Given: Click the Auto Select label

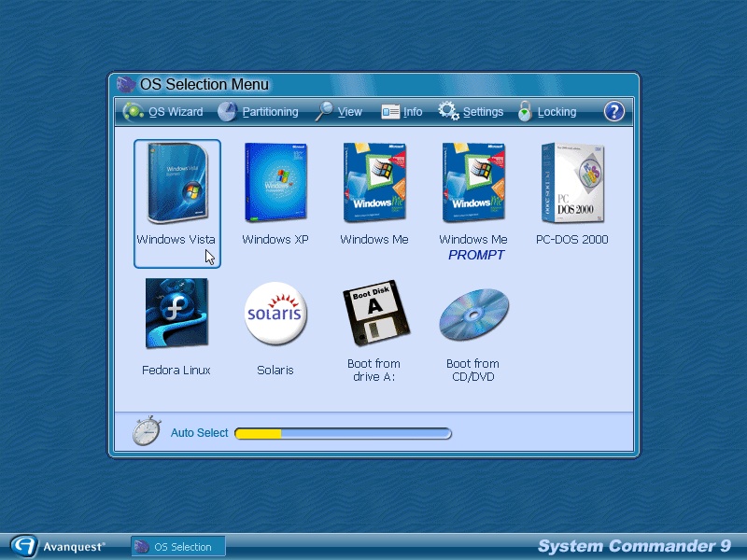Looking at the screenshot, I should 200,433.
